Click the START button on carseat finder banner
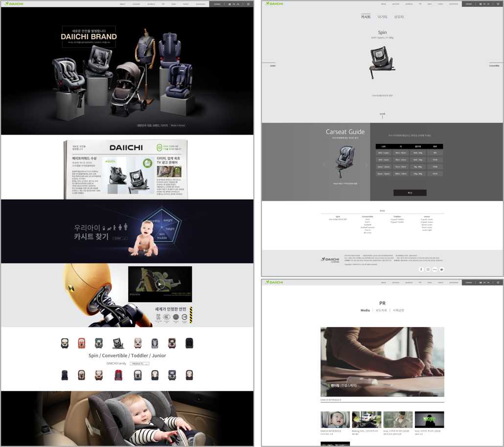504x447 pixels. pyautogui.click(x=120, y=238)
